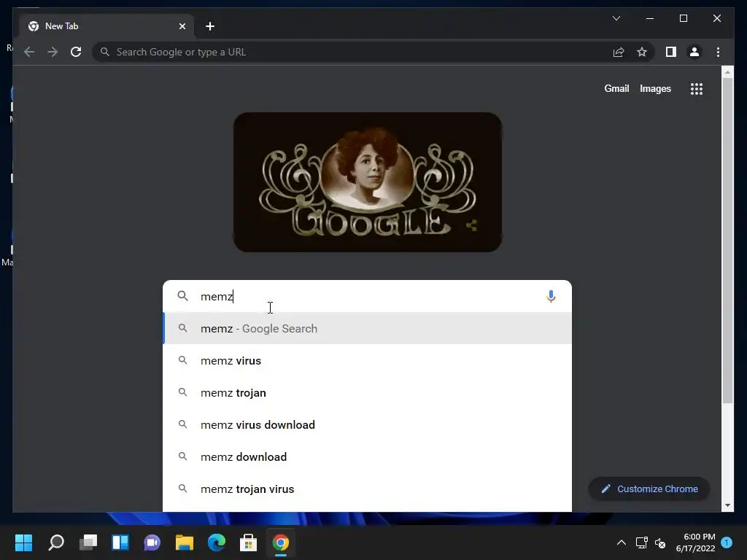Select the 'memz virus download' suggestion
Screen dimensions: 747x560
coord(367,425)
